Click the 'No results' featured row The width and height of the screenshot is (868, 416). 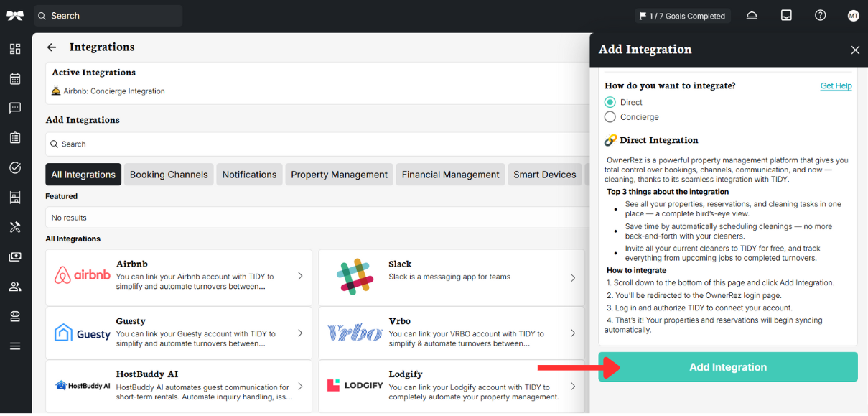(x=317, y=218)
